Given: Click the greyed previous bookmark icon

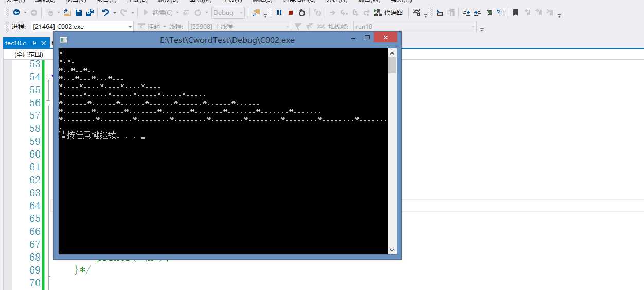Looking at the screenshot, I should (528, 12).
